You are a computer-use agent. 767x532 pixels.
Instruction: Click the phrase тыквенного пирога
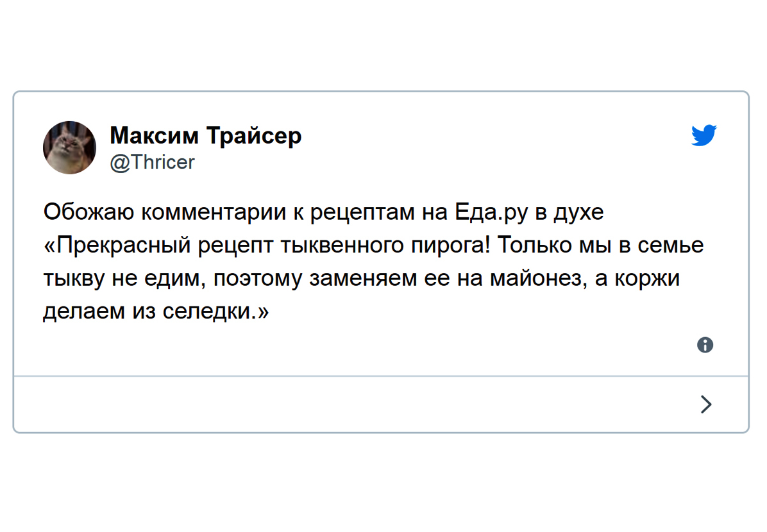pyautogui.click(x=385, y=246)
